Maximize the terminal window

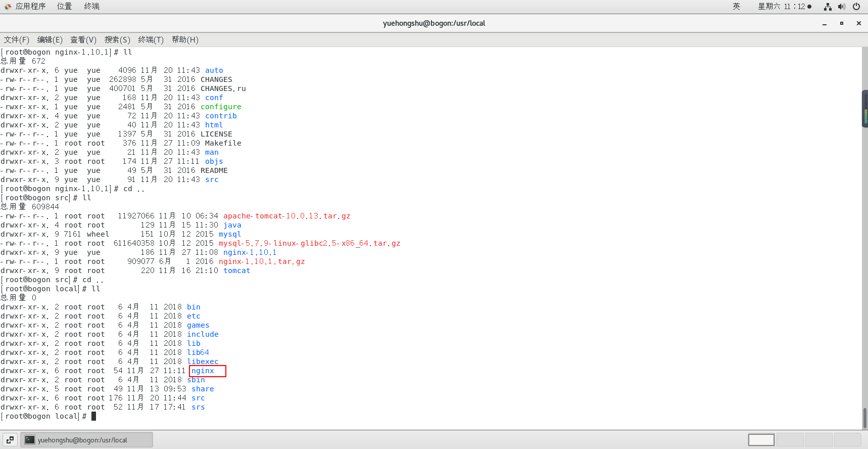click(x=842, y=23)
